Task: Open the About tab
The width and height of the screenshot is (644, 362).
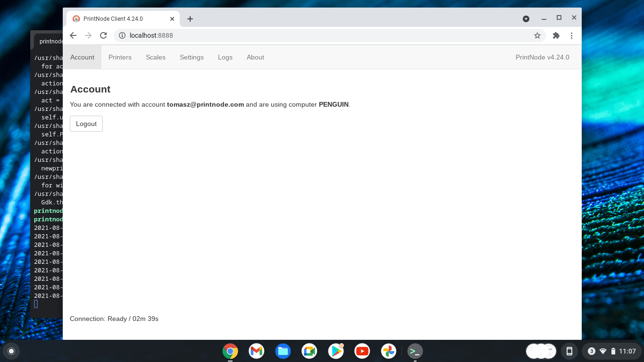Action: point(255,57)
